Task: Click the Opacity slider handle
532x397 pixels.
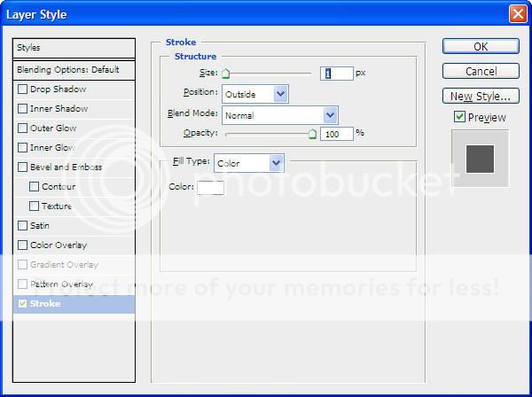Action: [312, 134]
